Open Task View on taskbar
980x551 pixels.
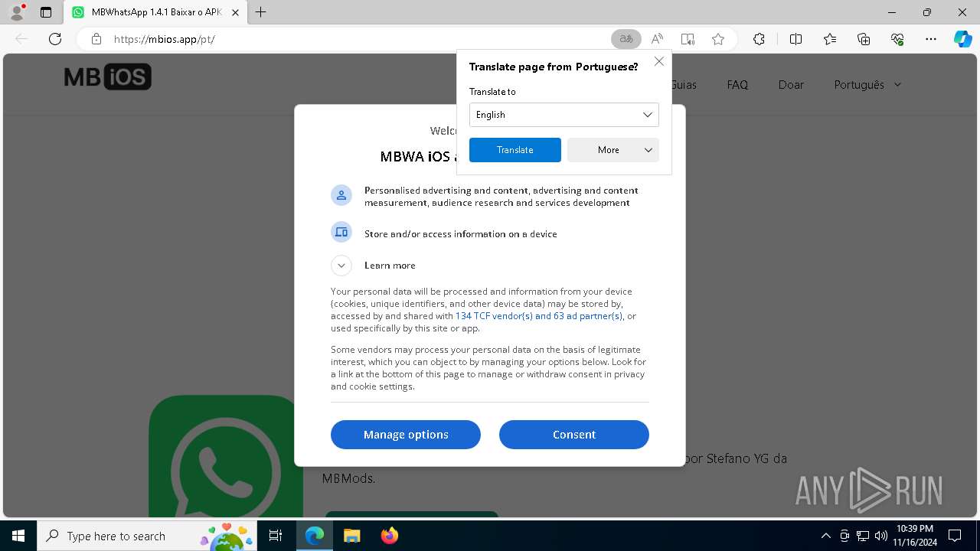coord(276,536)
